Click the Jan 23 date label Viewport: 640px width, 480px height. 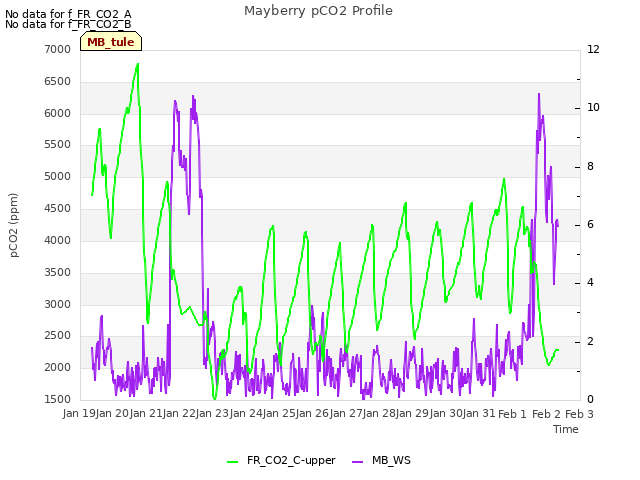[213, 414]
